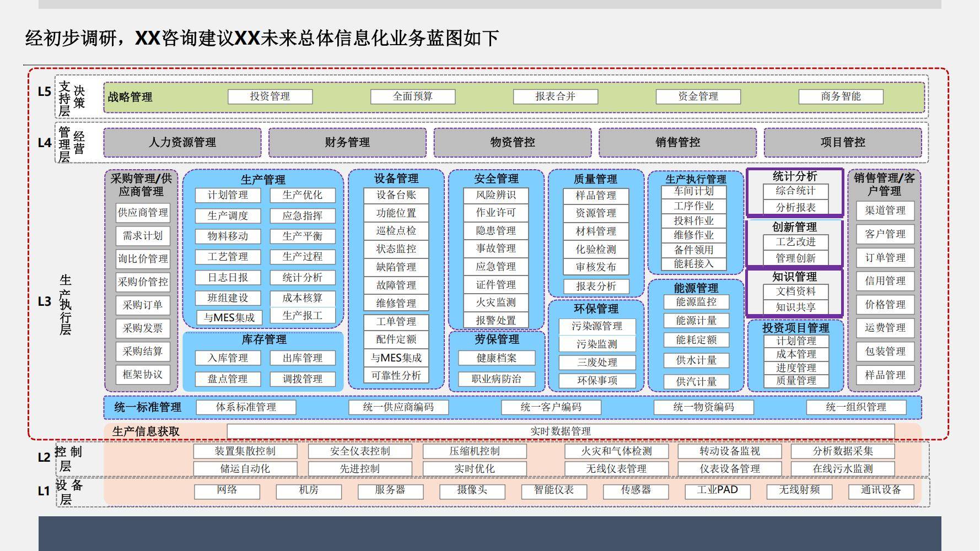Click the 入库管理 box
This screenshot has height=551, width=980.
[228, 358]
